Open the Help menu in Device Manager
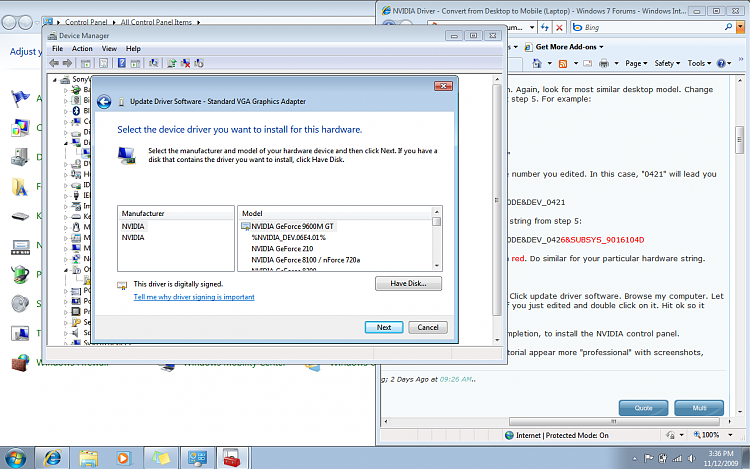750x469 pixels. [133, 49]
